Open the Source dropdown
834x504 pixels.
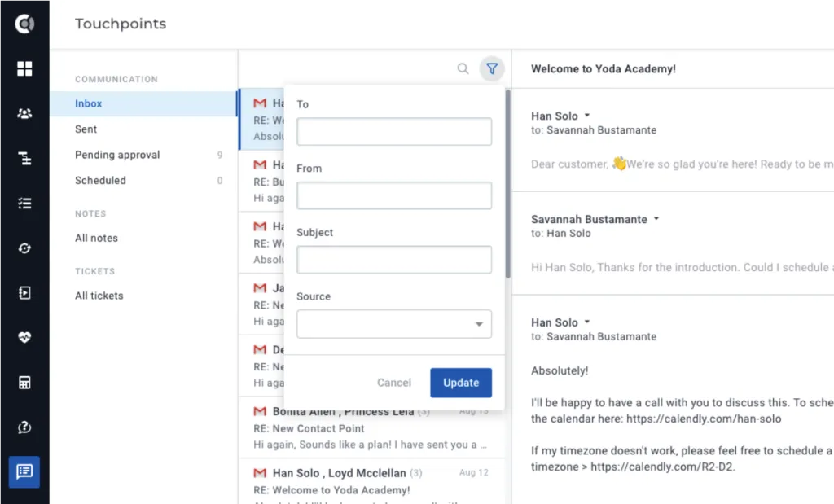pos(394,324)
